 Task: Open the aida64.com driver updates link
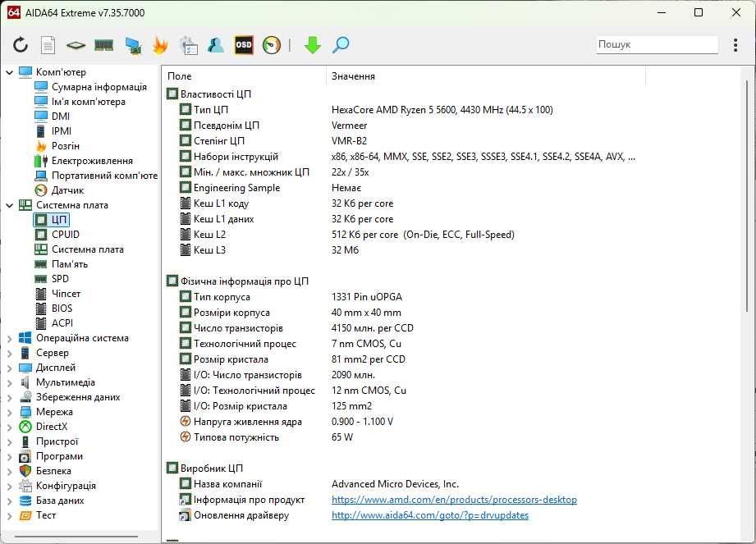tap(430, 515)
